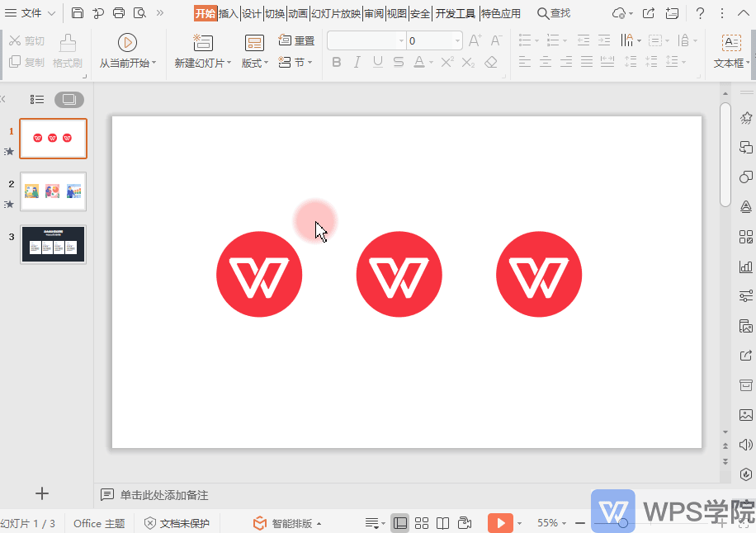Viewport: 756px width, 533px height.
Task: Select slide 3 thumbnail in the panel
Action: 53,244
